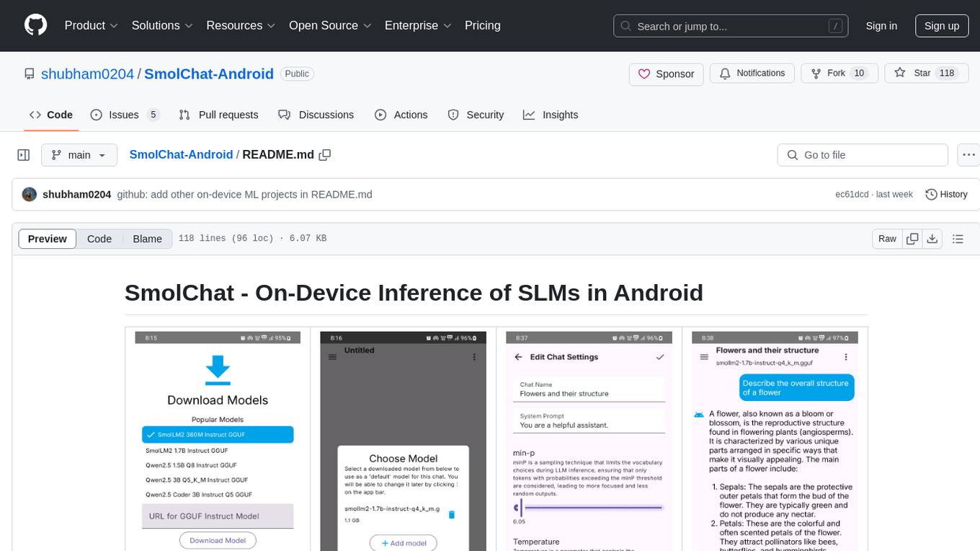Viewport: 980px width, 551px height.
Task: Sponsor this repository
Action: tap(667, 74)
